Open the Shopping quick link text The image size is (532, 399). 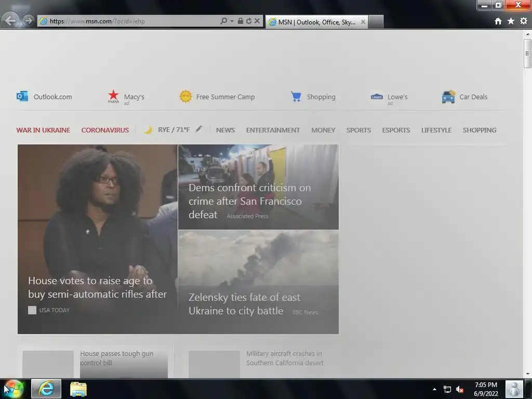coord(321,97)
